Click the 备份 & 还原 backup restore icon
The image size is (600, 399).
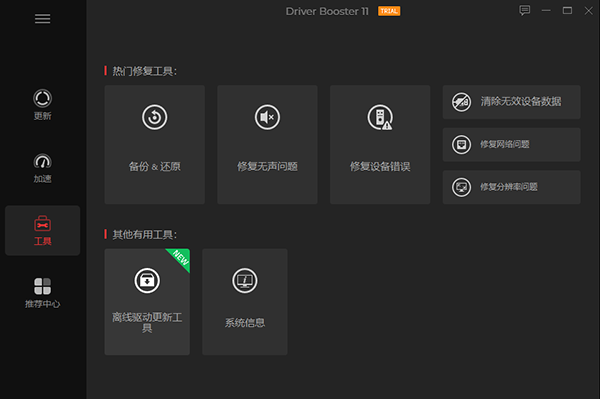[155, 117]
